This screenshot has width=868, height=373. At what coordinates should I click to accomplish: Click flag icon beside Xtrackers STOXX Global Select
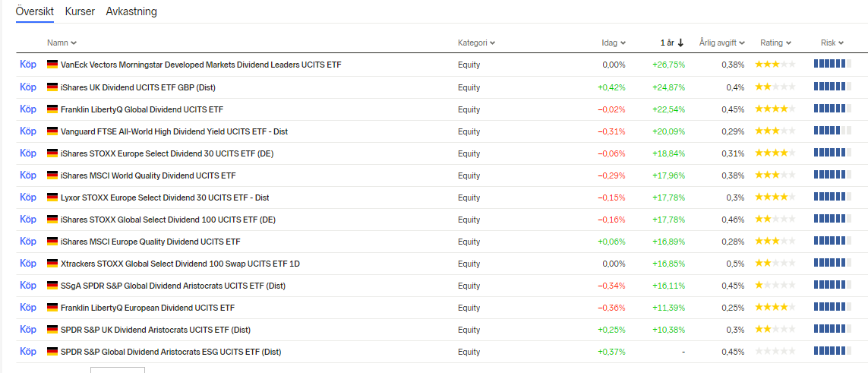[52, 264]
